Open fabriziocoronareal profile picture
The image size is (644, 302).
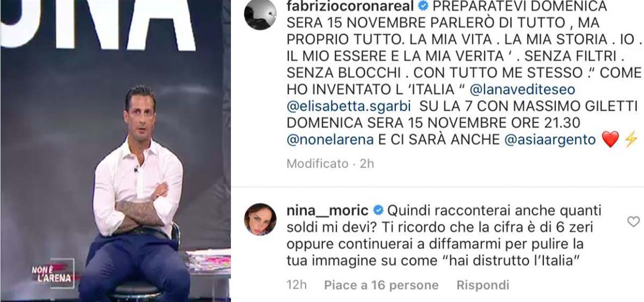point(260,14)
